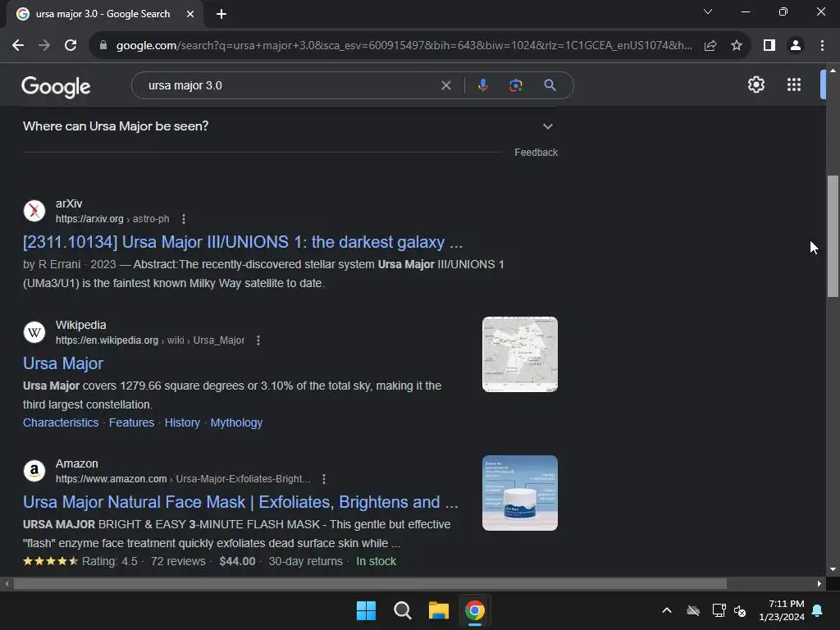
Task: Click the browser forward arrow
Action: 44,46
